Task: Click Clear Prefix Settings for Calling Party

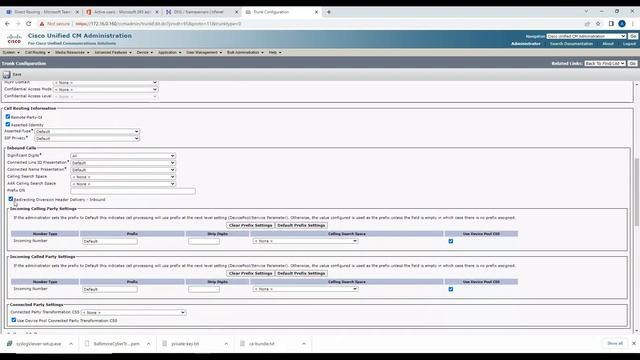Action: (250, 225)
